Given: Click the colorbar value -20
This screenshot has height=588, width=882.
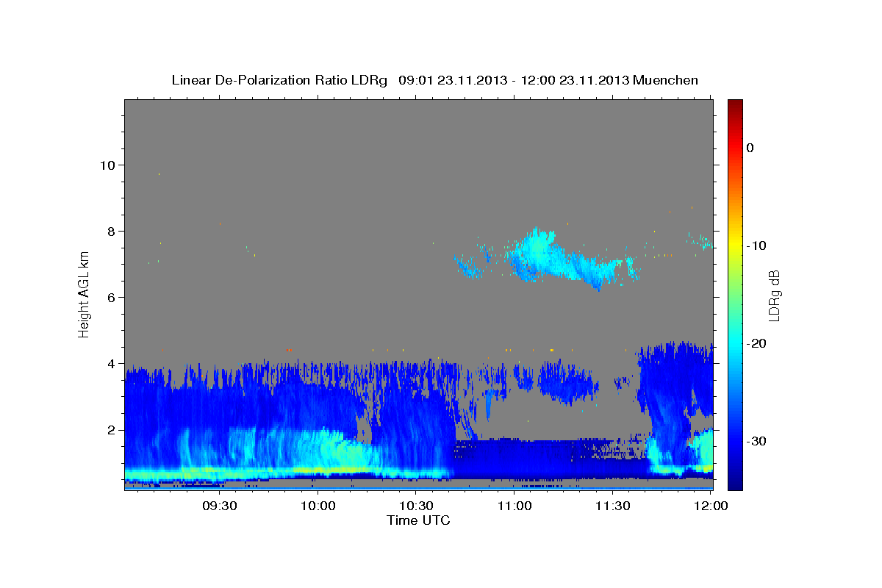Looking at the screenshot, I should (x=756, y=343).
